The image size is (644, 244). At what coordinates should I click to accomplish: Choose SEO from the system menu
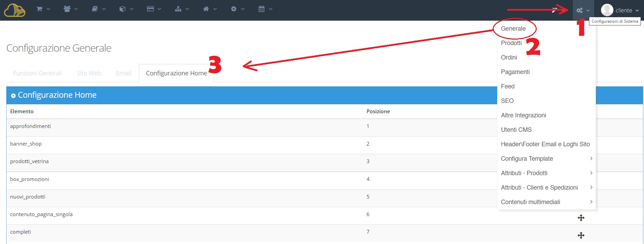point(507,101)
